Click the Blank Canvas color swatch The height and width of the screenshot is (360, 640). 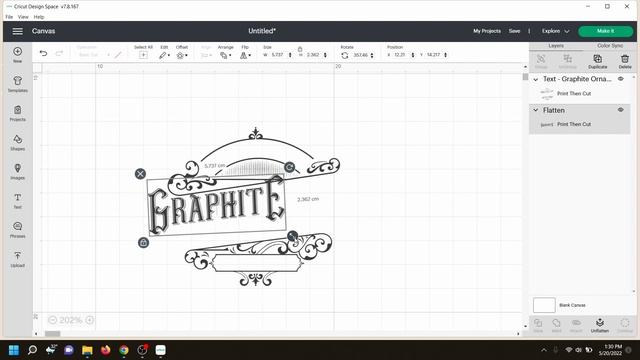[x=544, y=305]
